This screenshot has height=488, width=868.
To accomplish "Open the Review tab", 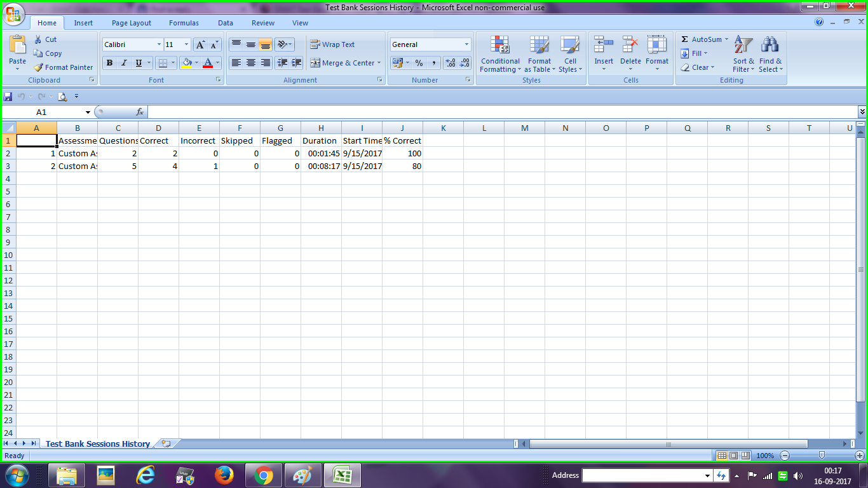I will (263, 23).
